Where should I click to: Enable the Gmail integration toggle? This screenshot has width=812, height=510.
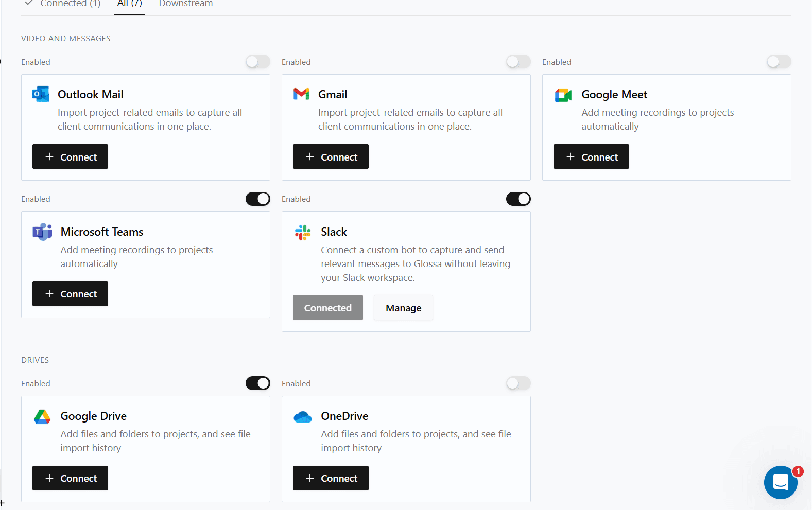(x=519, y=62)
